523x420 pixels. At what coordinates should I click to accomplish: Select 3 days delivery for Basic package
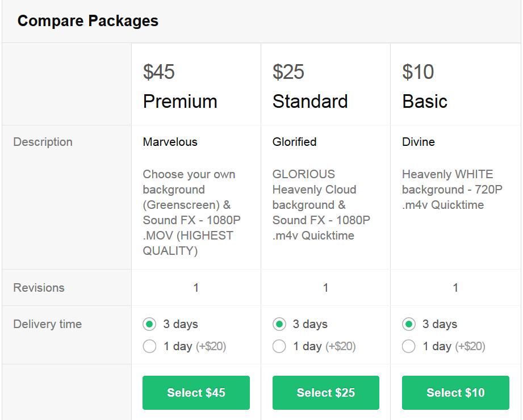408,324
